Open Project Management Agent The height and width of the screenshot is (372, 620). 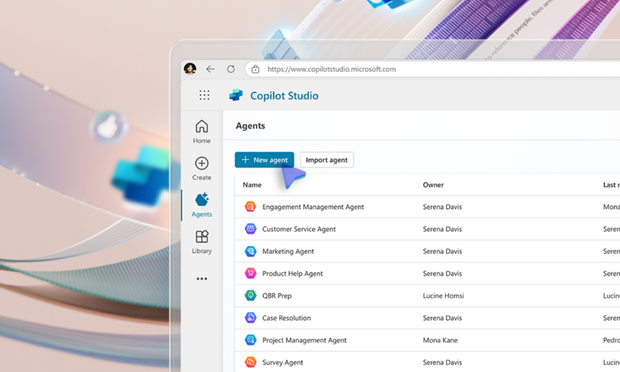coord(304,340)
